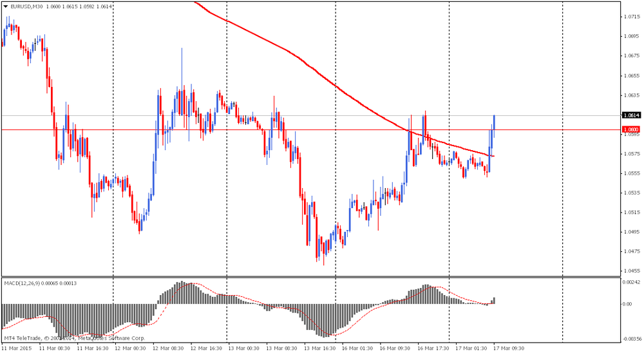Select the red 1.0600 price level label

coord(631,129)
